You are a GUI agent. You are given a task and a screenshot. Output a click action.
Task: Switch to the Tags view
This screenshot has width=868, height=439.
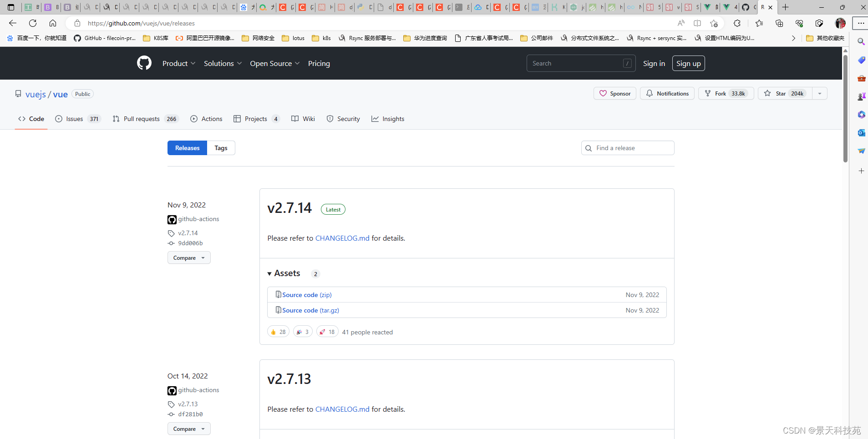[221, 148]
